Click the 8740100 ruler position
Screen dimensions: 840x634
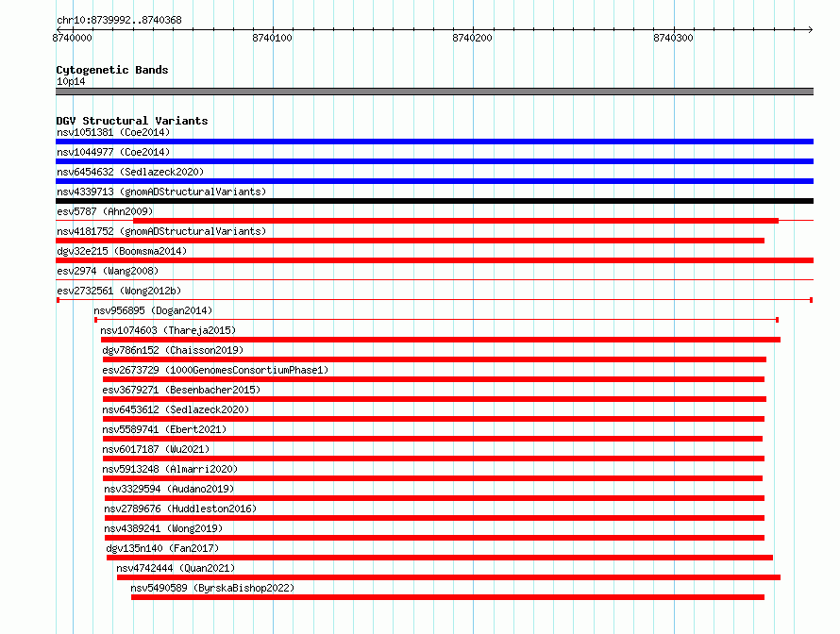(272, 38)
